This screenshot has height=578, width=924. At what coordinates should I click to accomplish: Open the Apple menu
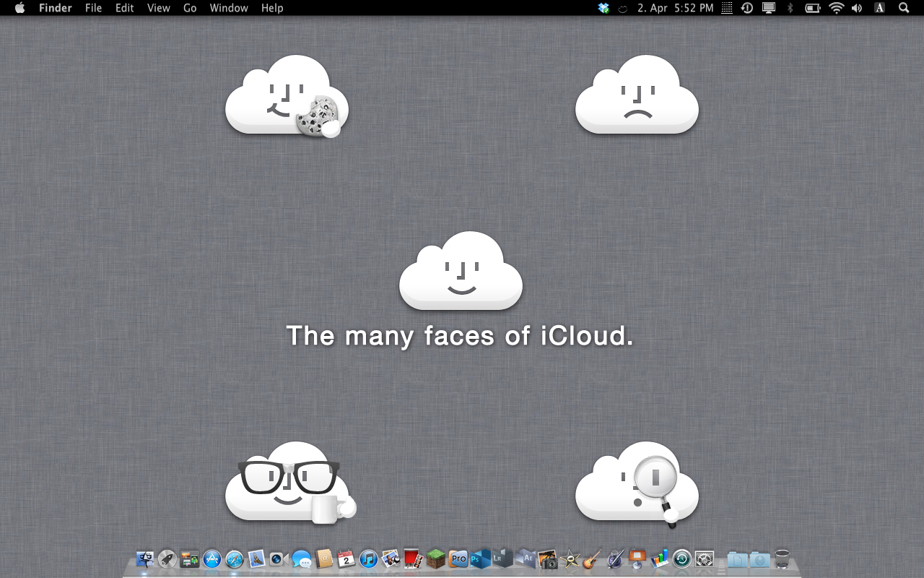(x=20, y=8)
